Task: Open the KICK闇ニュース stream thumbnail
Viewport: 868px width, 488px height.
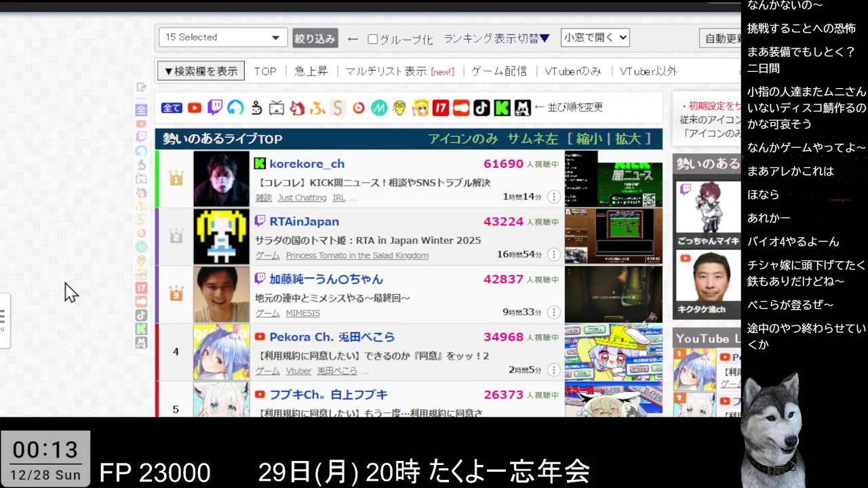Action: pyautogui.click(x=613, y=179)
